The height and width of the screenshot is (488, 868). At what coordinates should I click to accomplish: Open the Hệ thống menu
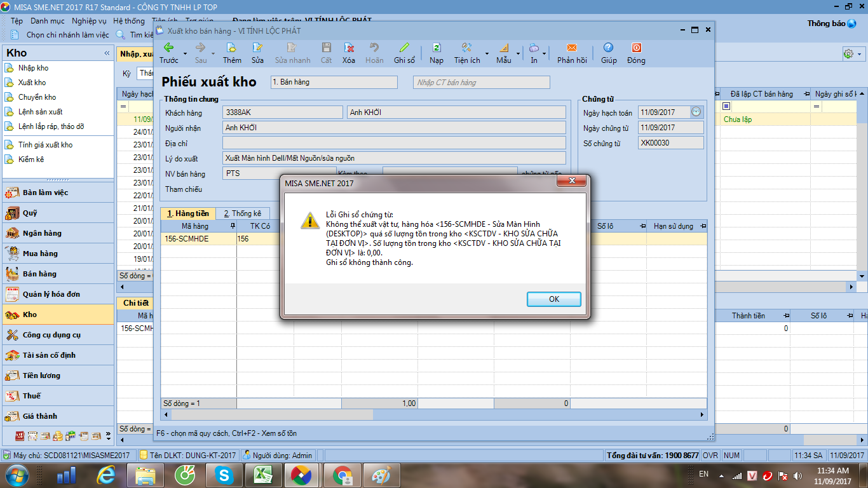(129, 21)
